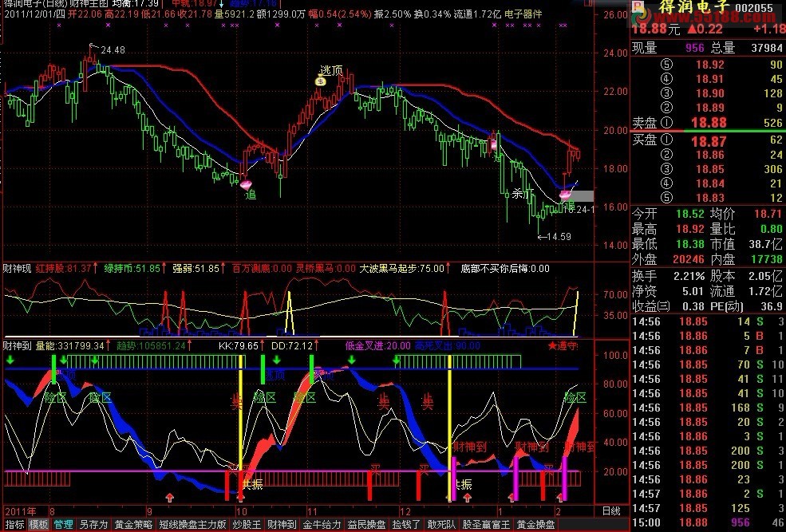The image size is (786, 532).
Task: Click 高死叉出:90.00 label
Action: (447, 345)
